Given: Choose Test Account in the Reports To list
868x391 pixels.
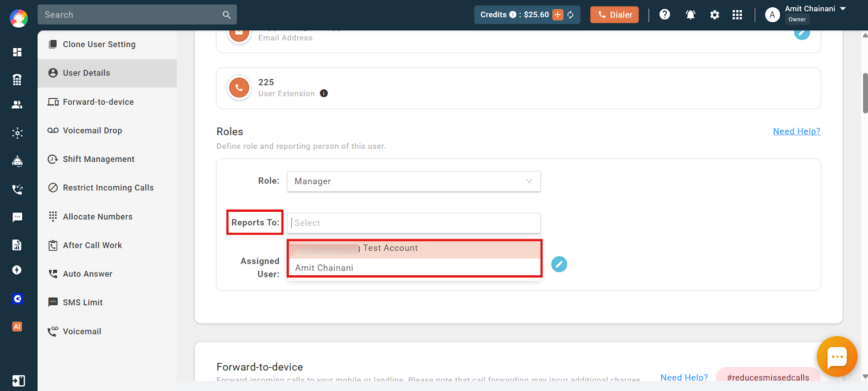Looking at the screenshot, I should 414,248.
